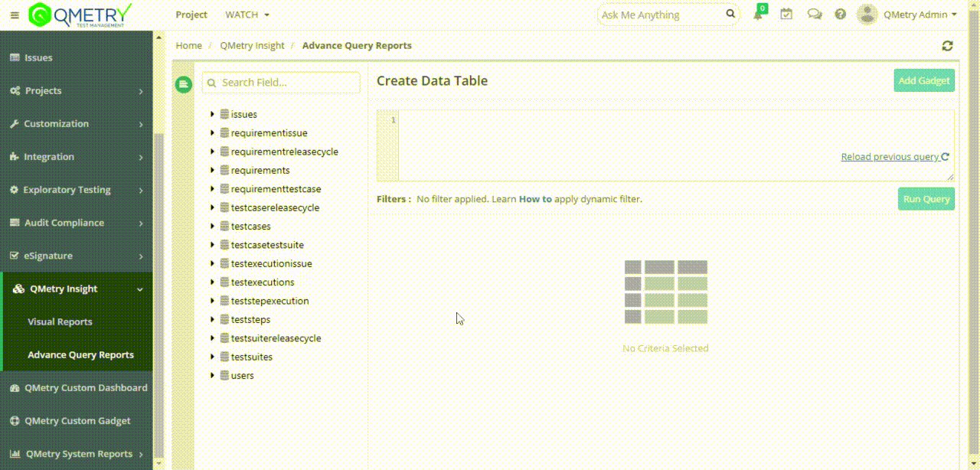Expand the testcasereleasecycle node
The image size is (980, 470).
(212, 207)
